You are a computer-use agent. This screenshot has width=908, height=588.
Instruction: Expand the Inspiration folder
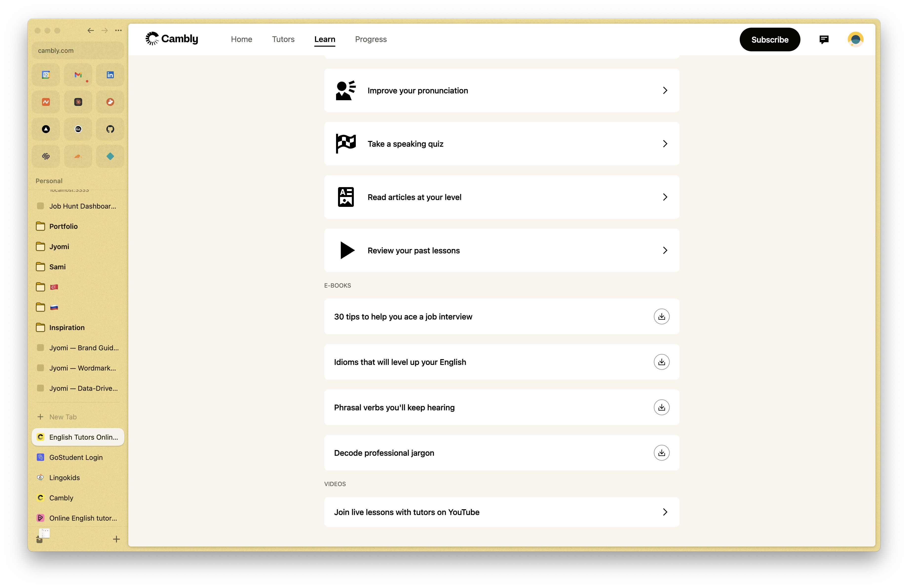click(66, 327)
